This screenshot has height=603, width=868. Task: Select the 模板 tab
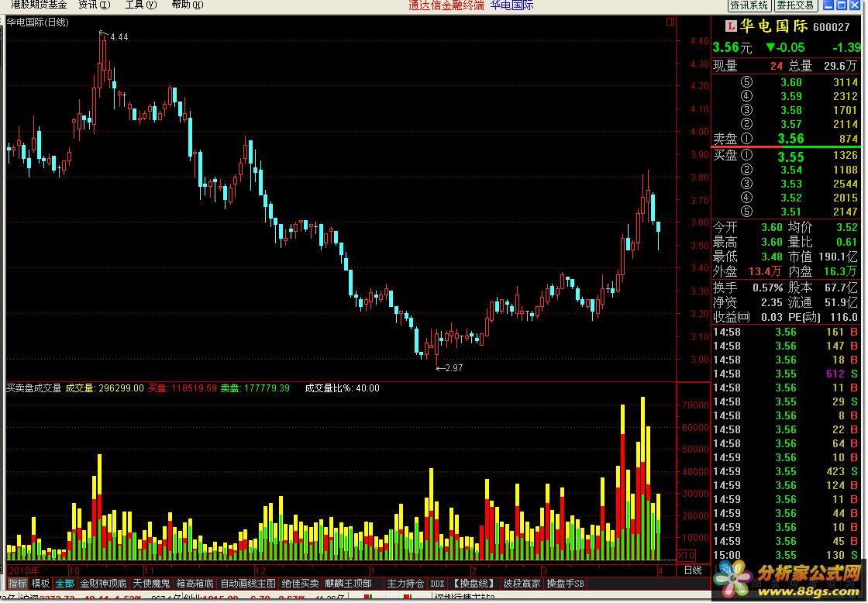coord(40,584)
